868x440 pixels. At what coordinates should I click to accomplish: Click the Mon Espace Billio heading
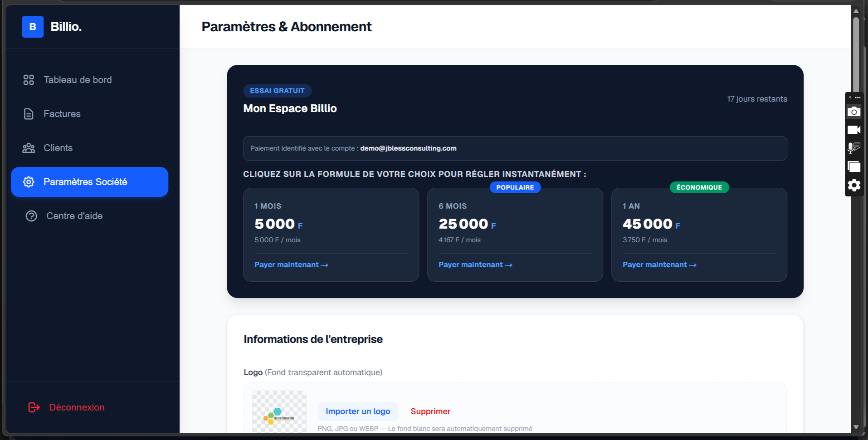(290, 108)
